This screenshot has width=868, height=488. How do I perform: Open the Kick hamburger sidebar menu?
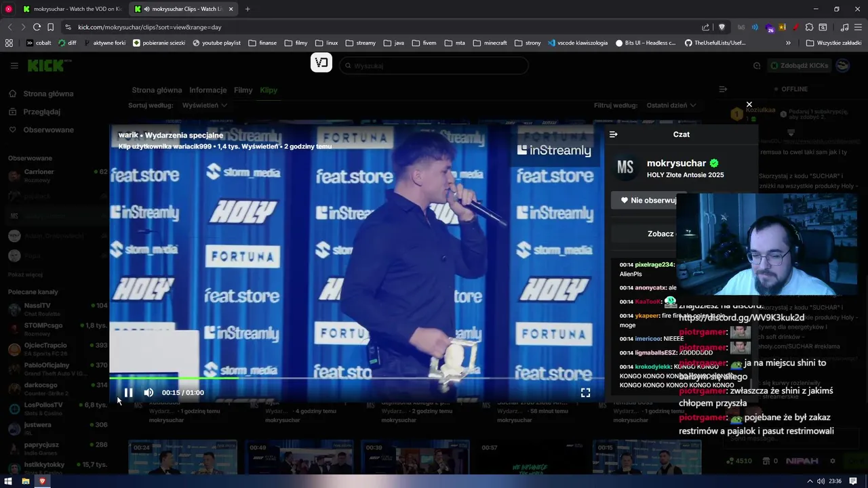pos(14,66)
